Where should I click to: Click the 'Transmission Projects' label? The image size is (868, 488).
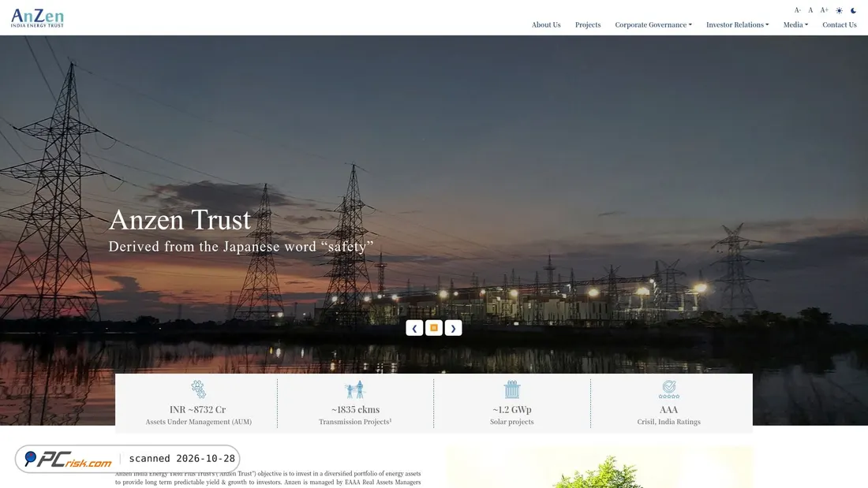[355, 422]
